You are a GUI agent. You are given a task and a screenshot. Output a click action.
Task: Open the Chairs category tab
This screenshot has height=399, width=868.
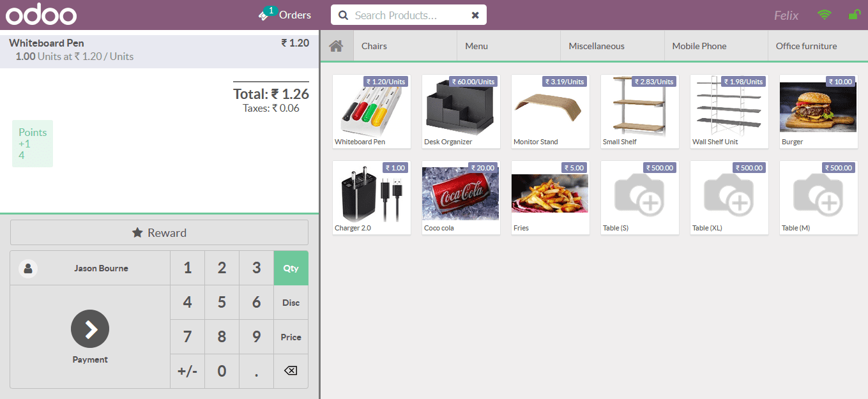click(406, 46)
